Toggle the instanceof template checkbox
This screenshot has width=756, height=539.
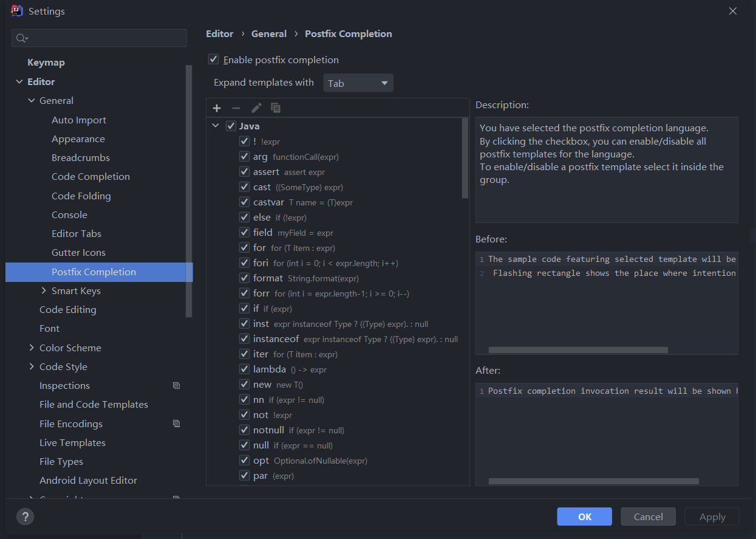pyautogui.click(x=244, y=339)
